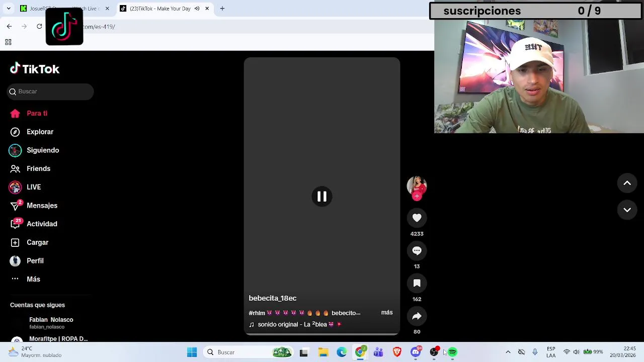Save video with the bookmark icon

coord(417,283)
